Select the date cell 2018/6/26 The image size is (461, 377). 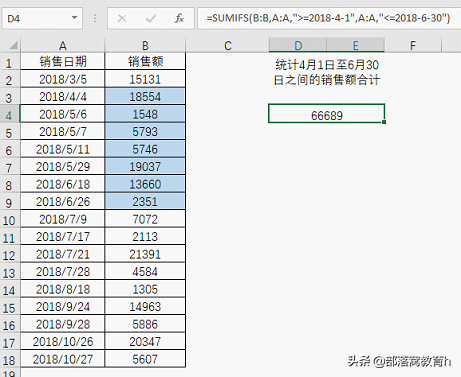click(x=63, y=202)
